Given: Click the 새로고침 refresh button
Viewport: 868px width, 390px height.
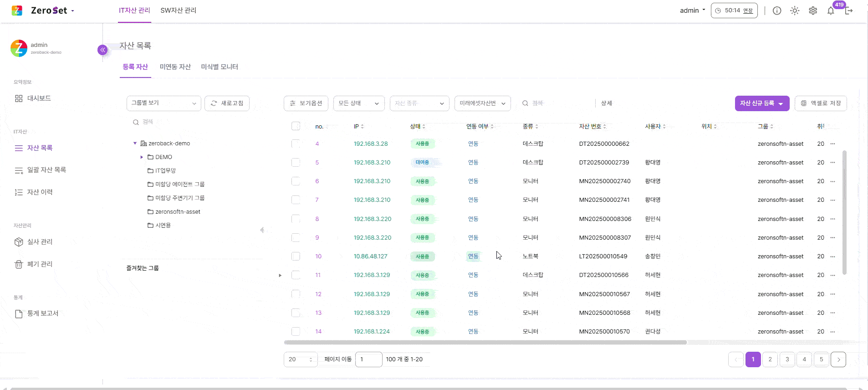Looking at the screenshot, I should [x=227, y=103].
